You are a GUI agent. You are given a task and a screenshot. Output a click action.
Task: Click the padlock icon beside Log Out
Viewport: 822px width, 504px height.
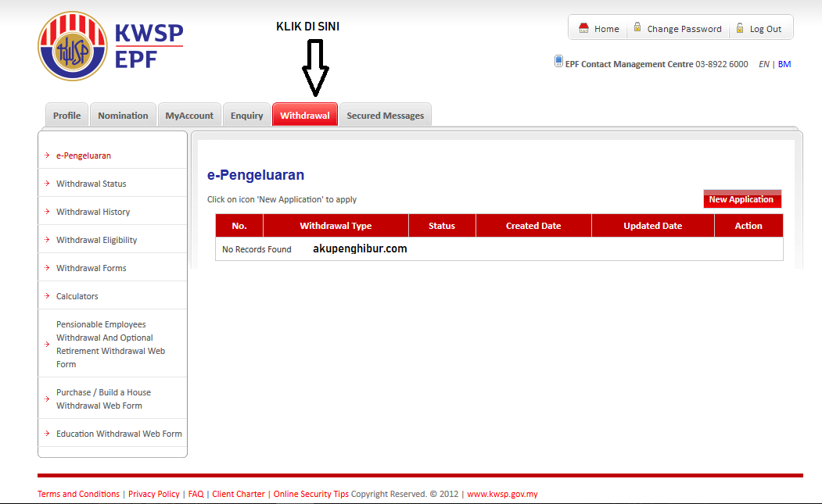click(x=740, y=28)
